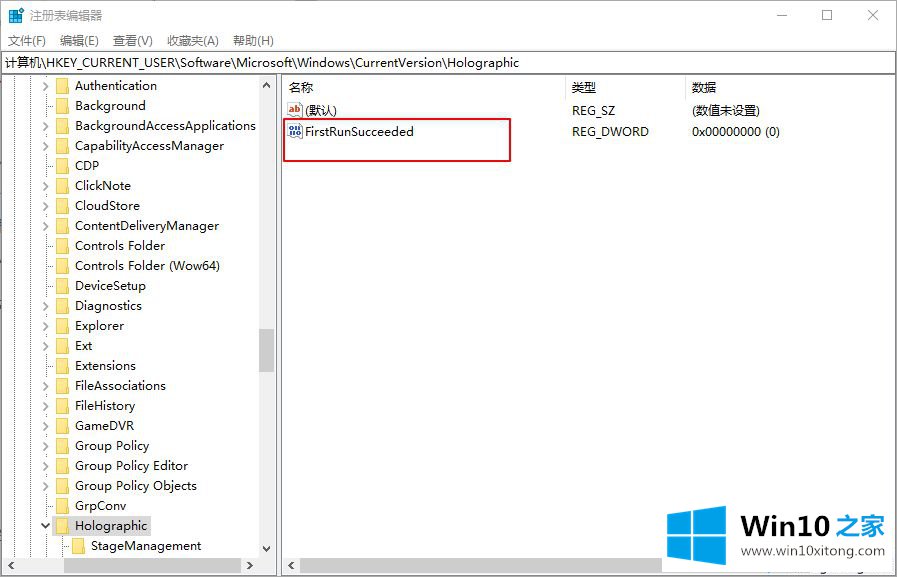Image resolution: width=897 pixels, height=577 pixels.
Task: Collapse the Holographic key
Action: [x=45, y=526]
